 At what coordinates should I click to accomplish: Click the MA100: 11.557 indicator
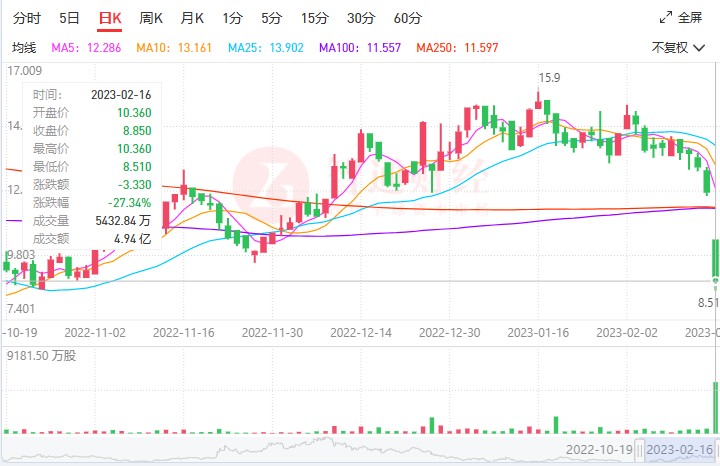[360, 48]
